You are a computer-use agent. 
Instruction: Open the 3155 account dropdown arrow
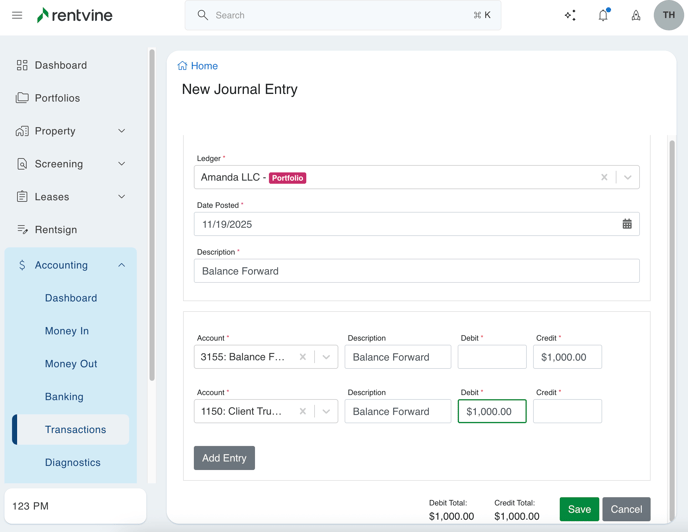(326, 357)
